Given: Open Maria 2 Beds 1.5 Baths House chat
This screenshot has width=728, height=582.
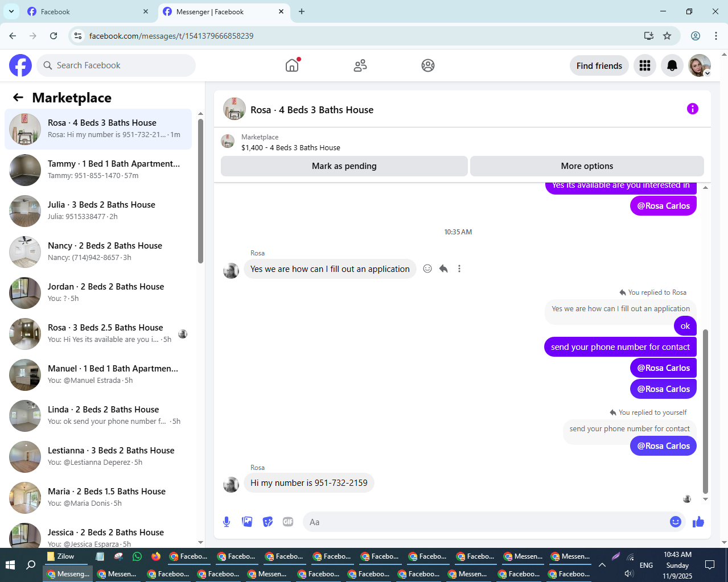Looking at the screenshot, I should [x=98, y=498].
